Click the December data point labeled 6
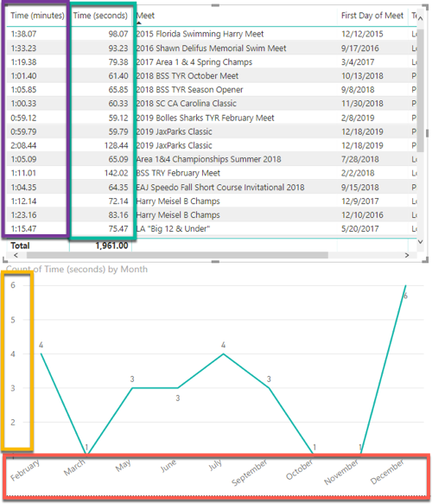Viewport: 432px width, 504px height. (406, 285)
